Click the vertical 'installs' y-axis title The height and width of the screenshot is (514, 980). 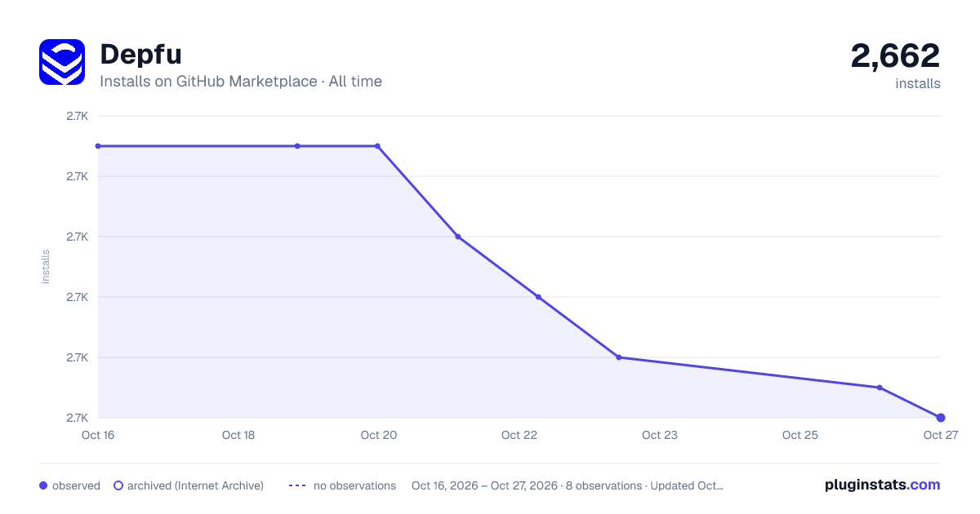coord(46,267)
